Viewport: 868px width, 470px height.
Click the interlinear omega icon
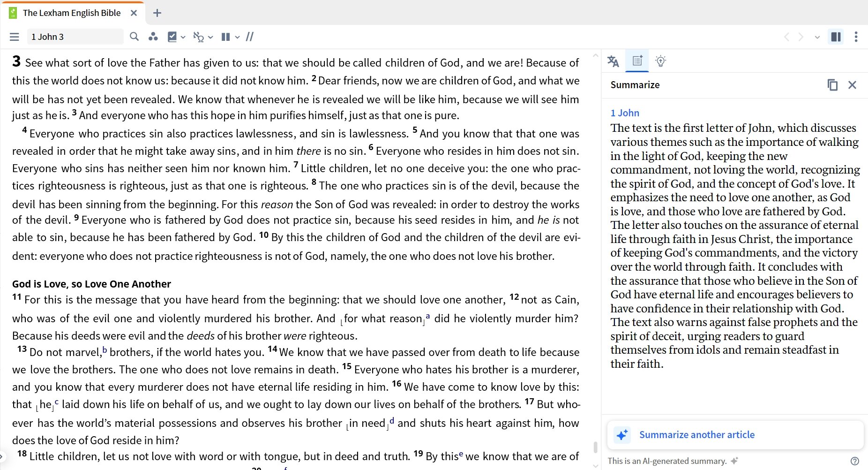coord(199,37)
